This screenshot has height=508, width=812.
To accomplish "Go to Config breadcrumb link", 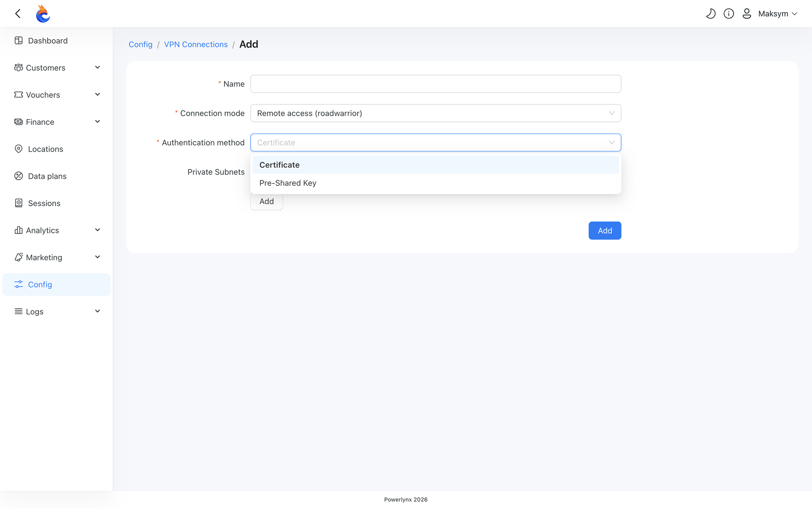I will pos(140,44).
